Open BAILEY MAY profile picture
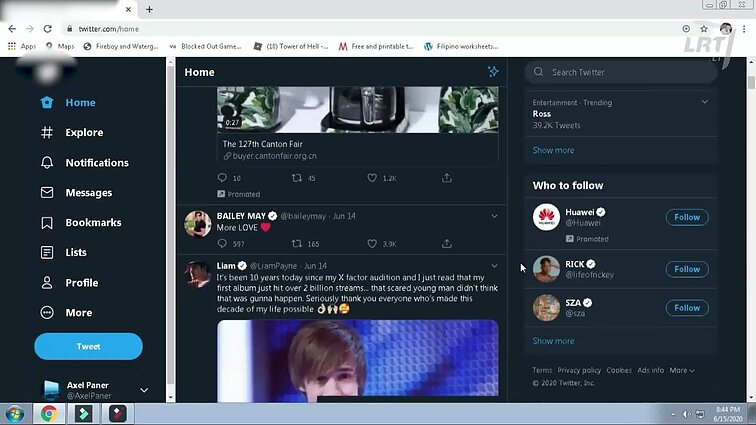Viewport: 756px width, 425px height. point(198,224)
